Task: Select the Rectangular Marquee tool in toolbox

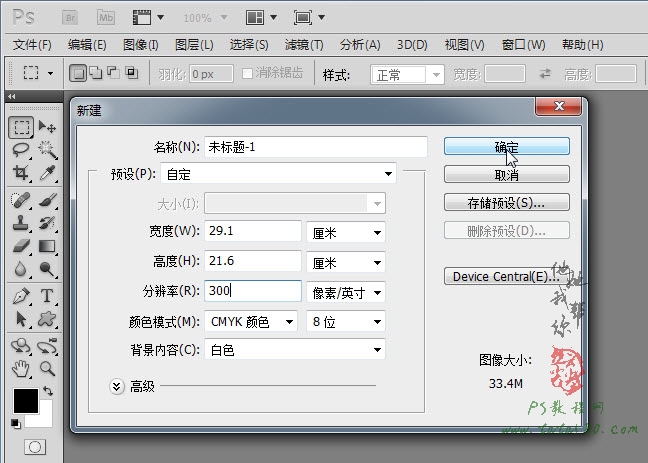Action: coord(21,127)
